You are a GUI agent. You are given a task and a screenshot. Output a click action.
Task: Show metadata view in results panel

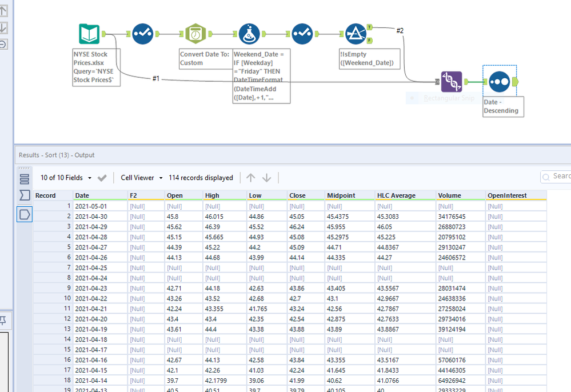pyautogui.click(x=25, y=179)
